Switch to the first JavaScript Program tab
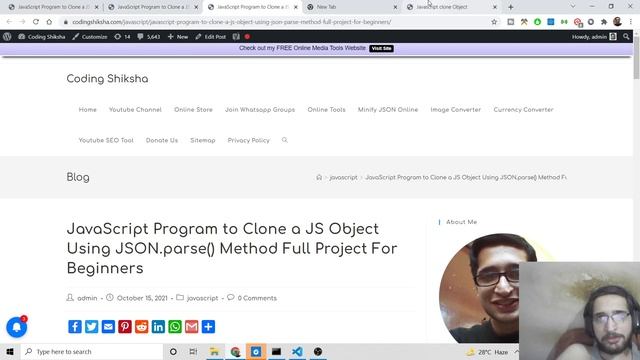640x360 pixels. pyautogui.click(x=53, y=7)
